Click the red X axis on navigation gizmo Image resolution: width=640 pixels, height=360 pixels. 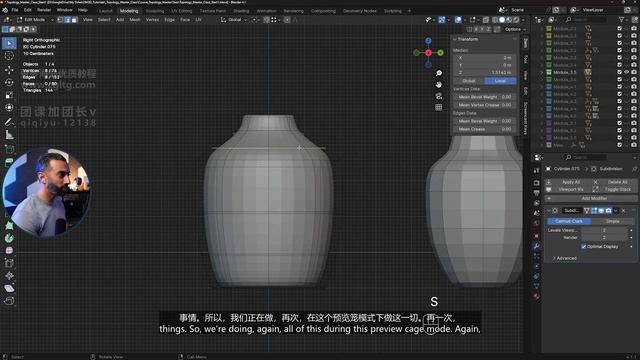[428, 53]
